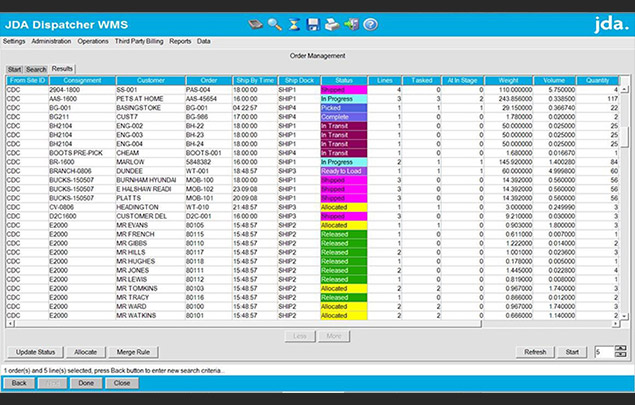Image resolution: width=635 pixels, height=405 pixels.
Task: Select the BASINGSTOKE customer cell
Action: coord(151,108)
